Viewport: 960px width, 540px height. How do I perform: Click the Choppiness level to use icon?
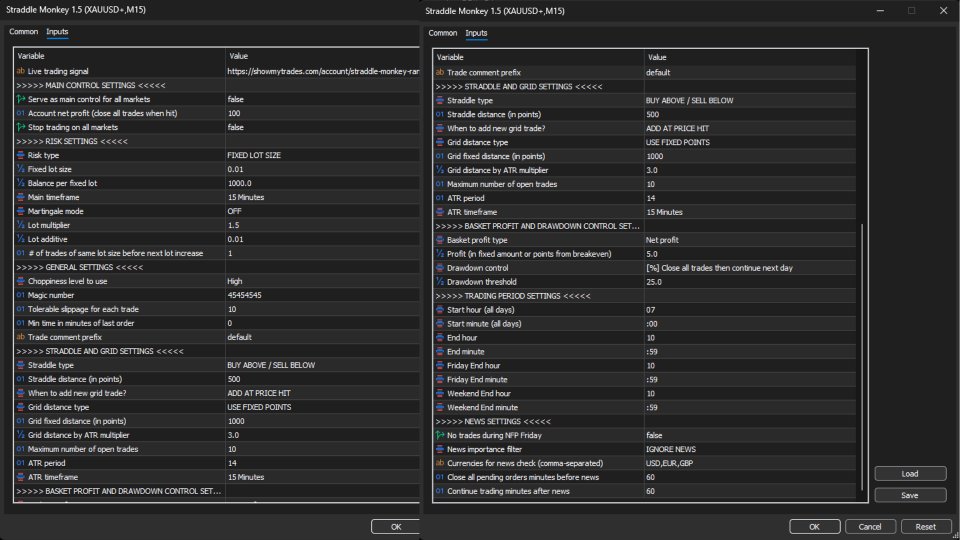tap(21, 281)
